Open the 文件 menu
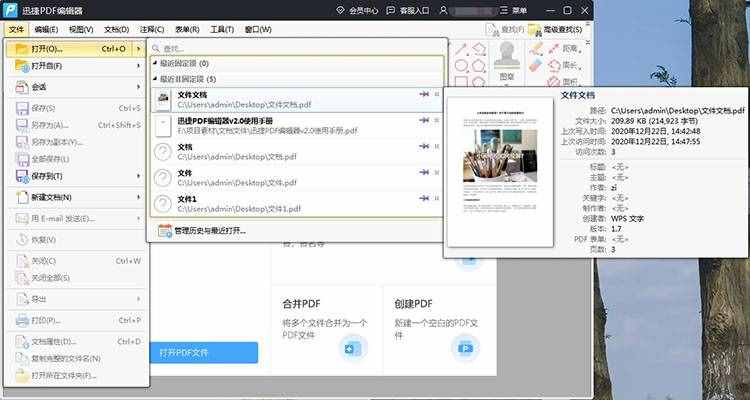Viewport: 750px width, 400px height. [x=16, y=30]
